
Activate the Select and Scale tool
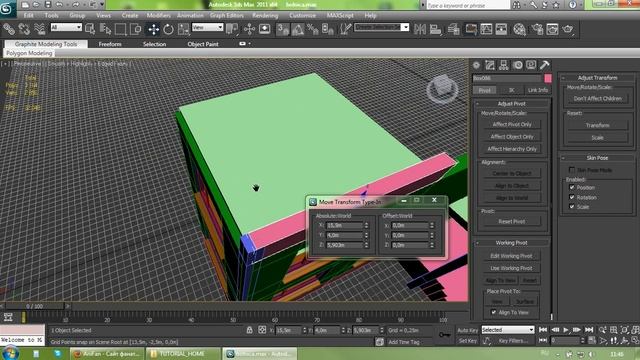click(183, 29)
